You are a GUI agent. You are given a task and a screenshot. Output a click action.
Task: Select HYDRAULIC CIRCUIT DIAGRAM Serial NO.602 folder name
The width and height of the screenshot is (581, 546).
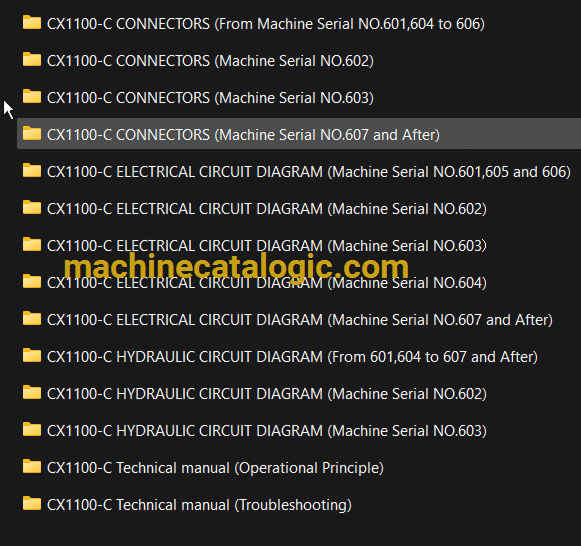(x=267, y=394)
